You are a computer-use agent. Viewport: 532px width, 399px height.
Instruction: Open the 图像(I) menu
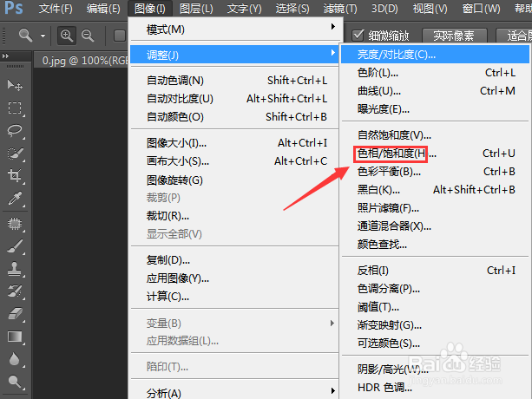click(x=150, y=9)
